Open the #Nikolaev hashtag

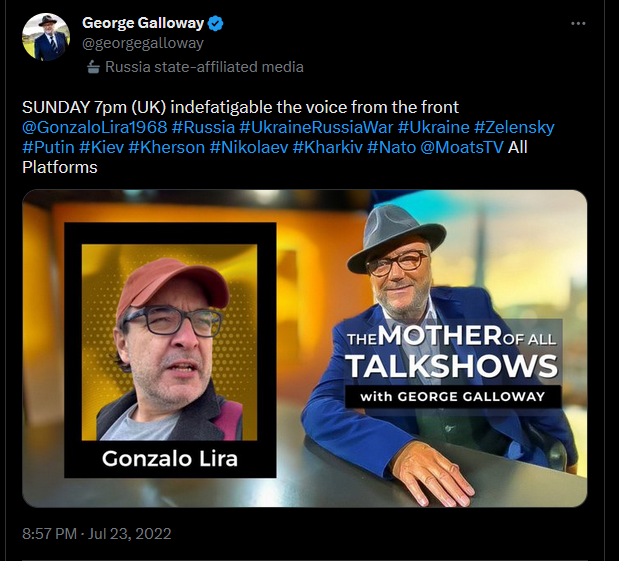(x=249, y=148)
